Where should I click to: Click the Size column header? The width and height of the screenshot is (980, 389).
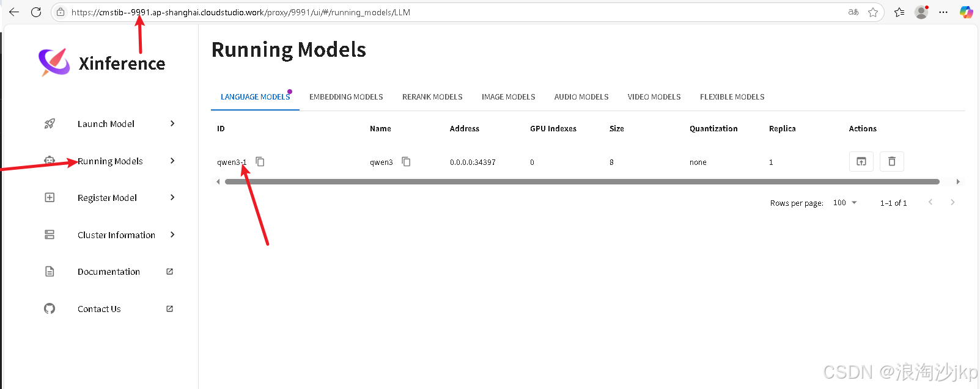click(617, 129)
